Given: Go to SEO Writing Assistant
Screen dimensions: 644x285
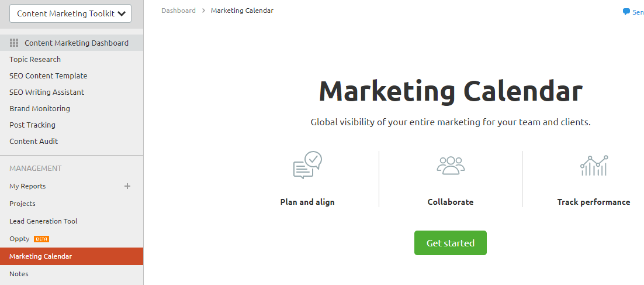Looking at the screenshot, I should [47, 92].
